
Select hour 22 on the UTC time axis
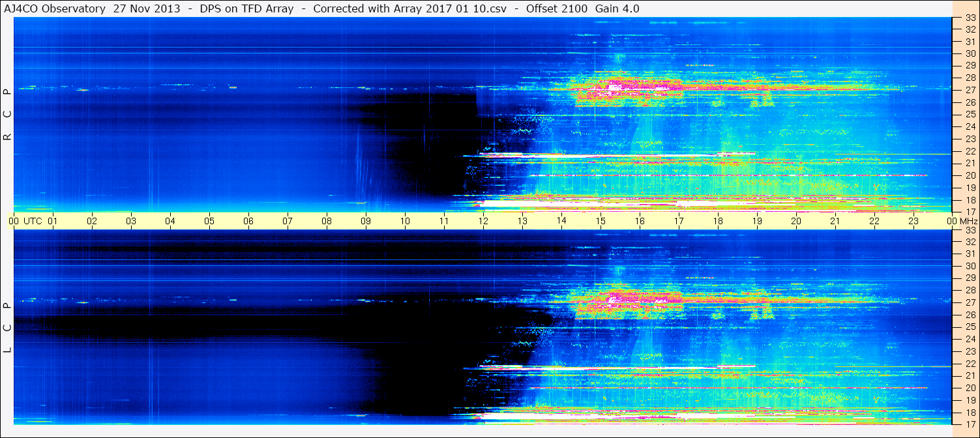click(x=874, y=221)
